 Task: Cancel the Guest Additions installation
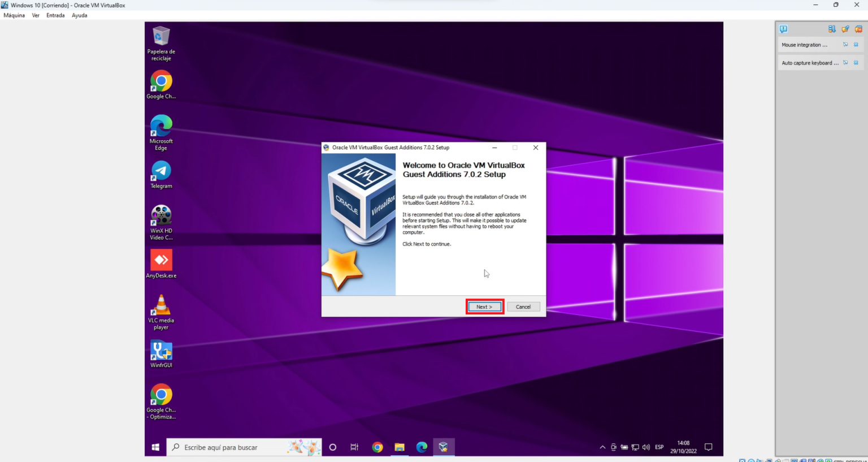pyautogui.click(x=523, y=306)
